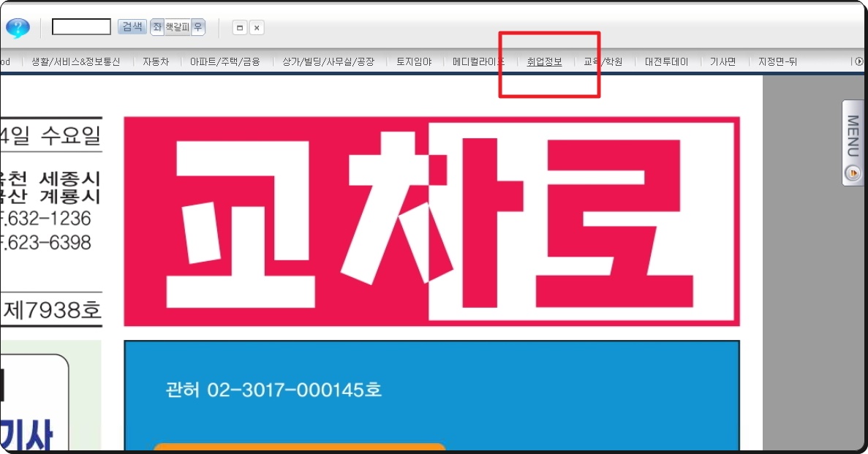Image resolution: width=868 pixels, height=454 pixels.
Task: Expand the side MENU panel tab
Action: tap(853, 143)
